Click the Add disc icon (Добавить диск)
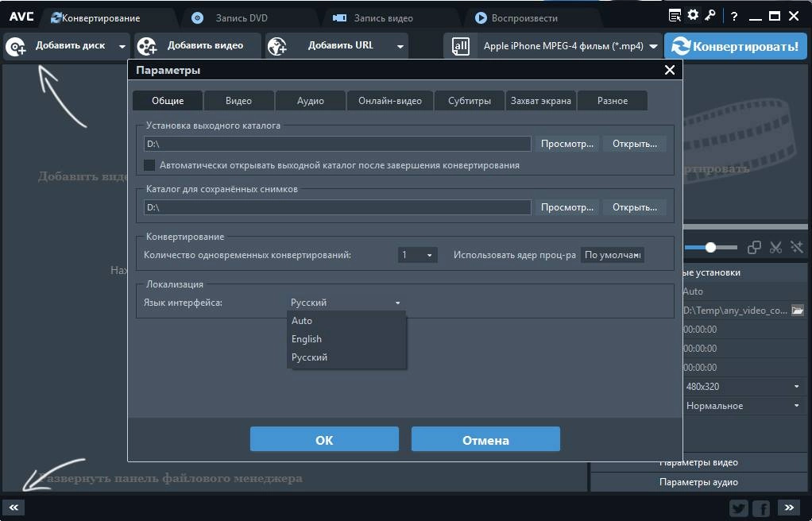The image size is (812, 521). point(16,46)
